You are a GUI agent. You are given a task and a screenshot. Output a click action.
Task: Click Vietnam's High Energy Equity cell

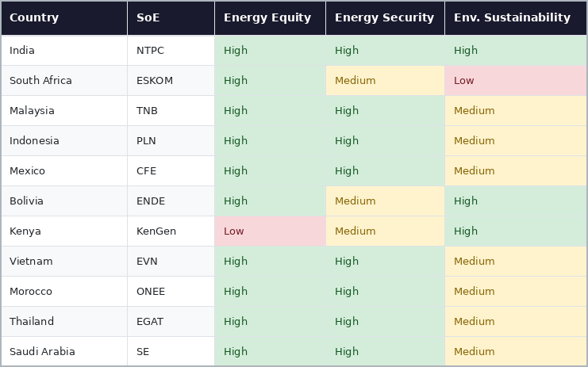(x=270, y=262)
